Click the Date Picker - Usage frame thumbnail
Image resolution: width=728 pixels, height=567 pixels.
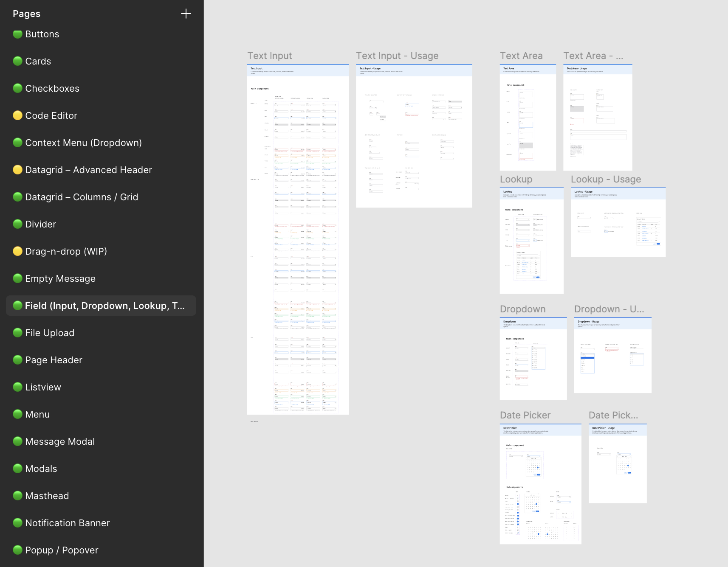pyautogui.click(x=618, y=463)
